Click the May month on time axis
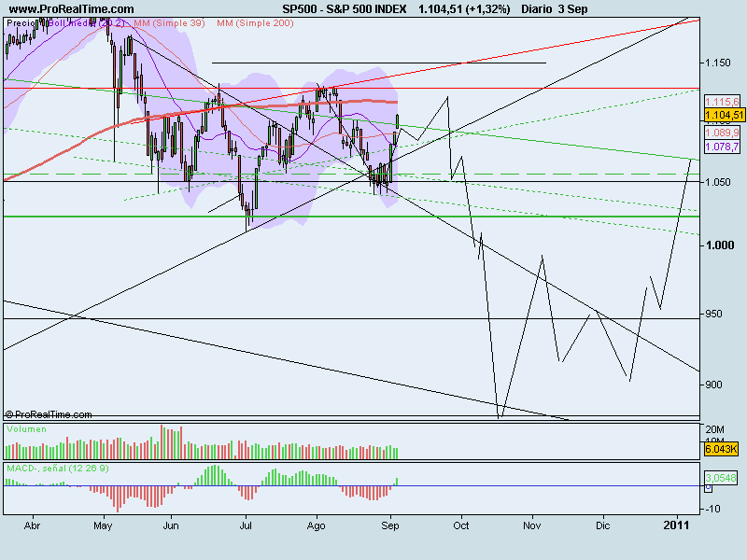 (103, 525)
